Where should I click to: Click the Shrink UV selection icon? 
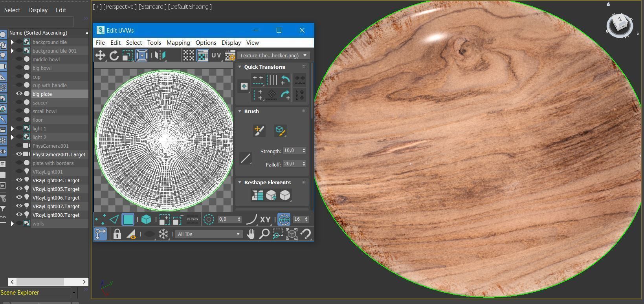178,220
